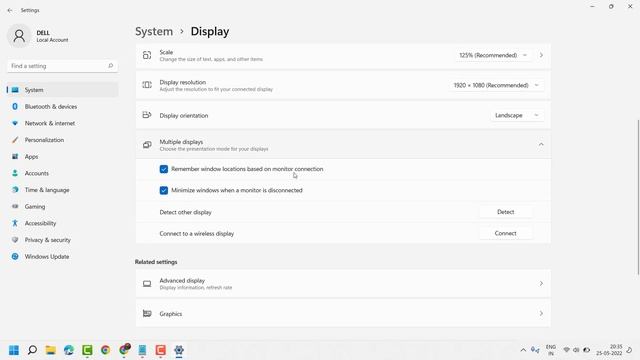640x360 pixels.
Task: Open the Scale 125% dropdown
Action: [493, 55]
